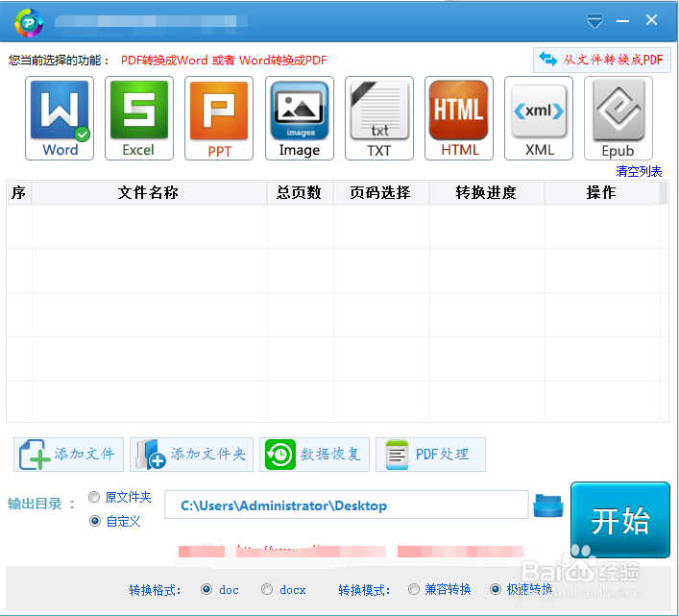
Task: Click 添加文件 to add a file
Action: tap(68, 455)
